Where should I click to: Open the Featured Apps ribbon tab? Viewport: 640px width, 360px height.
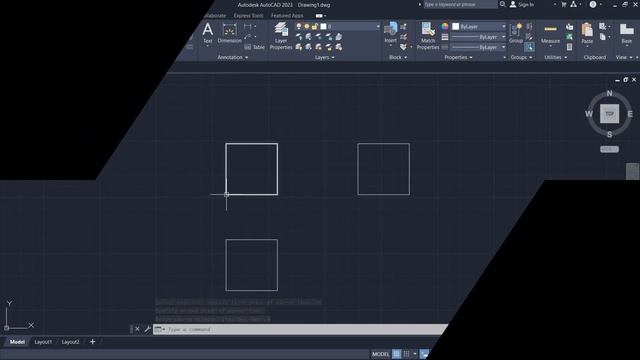point(287,16)
